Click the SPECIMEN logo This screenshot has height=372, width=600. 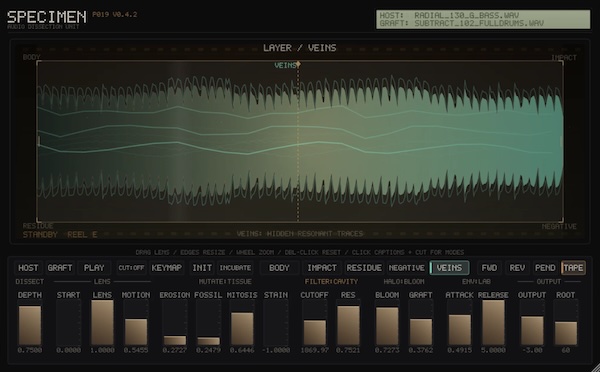47,17
